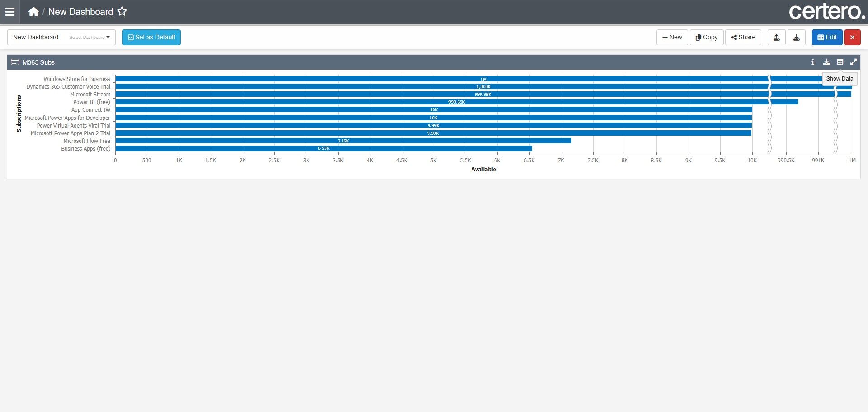The height and width of the screenshot is (412, 868).
Task: Click the upload dashboard icon button
Action: pos(777,37)
